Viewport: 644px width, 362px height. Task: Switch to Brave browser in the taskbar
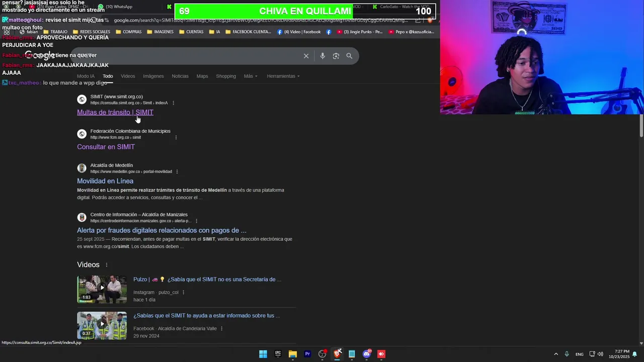[x=337, y=354]
